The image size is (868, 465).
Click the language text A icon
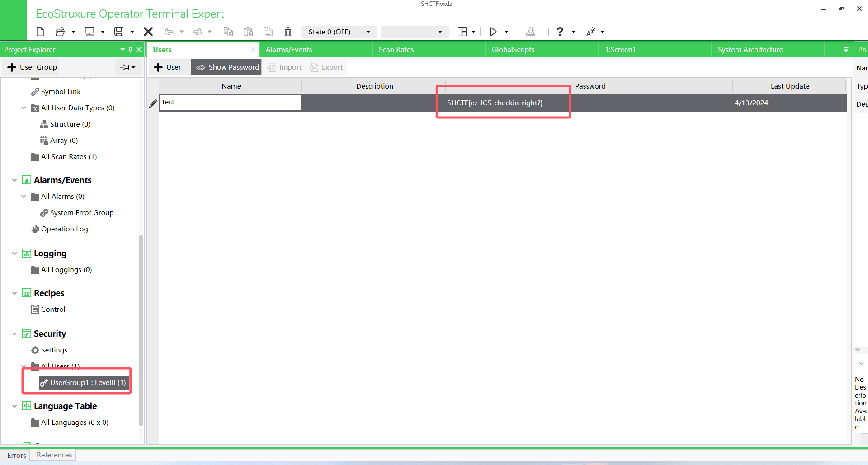[591, 32]
